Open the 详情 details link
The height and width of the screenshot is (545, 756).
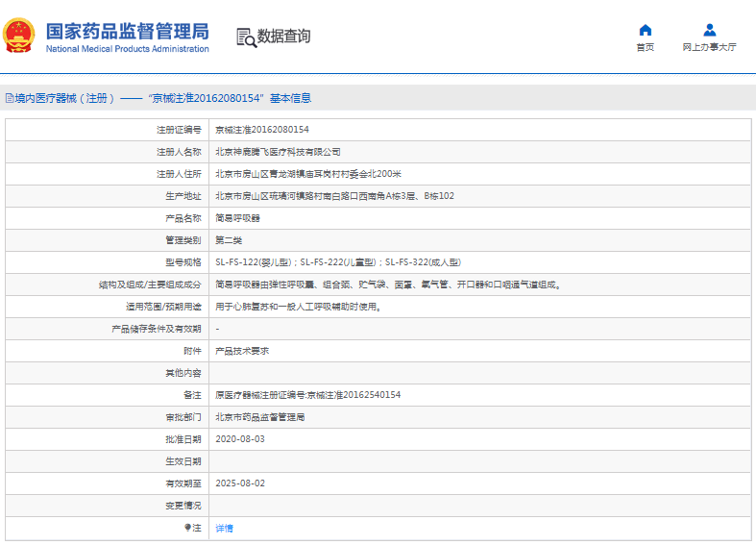(224, 528)
